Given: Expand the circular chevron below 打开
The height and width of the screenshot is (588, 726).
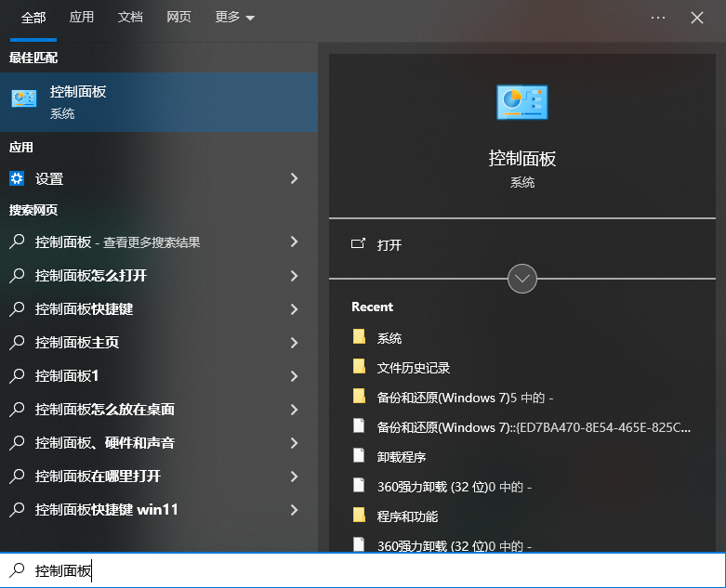Looking at the screenshot, I should [x=521, y=279].
